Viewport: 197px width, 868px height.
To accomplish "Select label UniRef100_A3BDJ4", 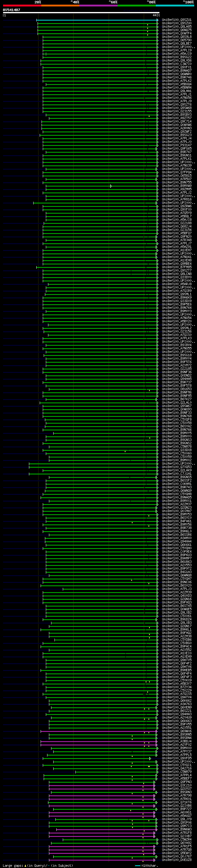I will (x=177, y=741).
